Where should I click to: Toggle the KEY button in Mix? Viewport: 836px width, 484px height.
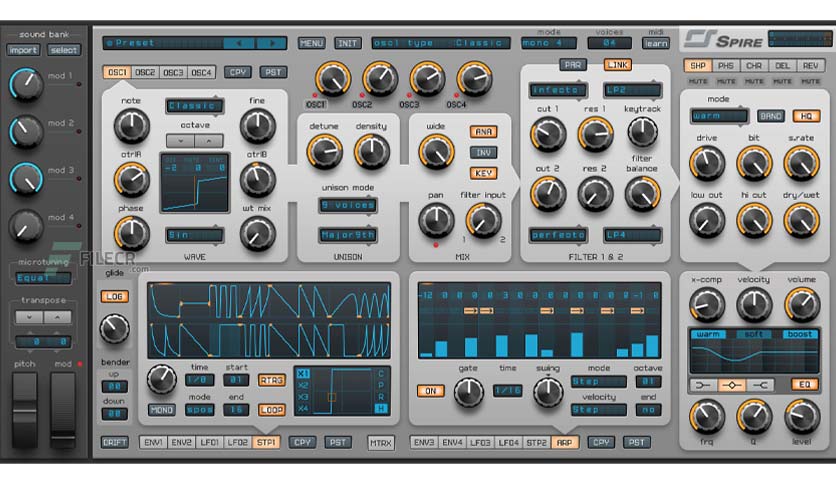pos(484,173)
